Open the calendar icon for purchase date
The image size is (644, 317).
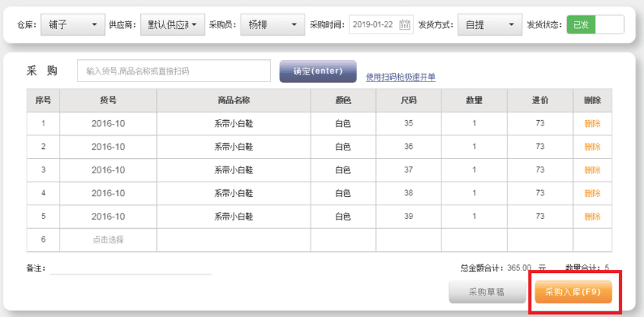click(x=405, y=25)
